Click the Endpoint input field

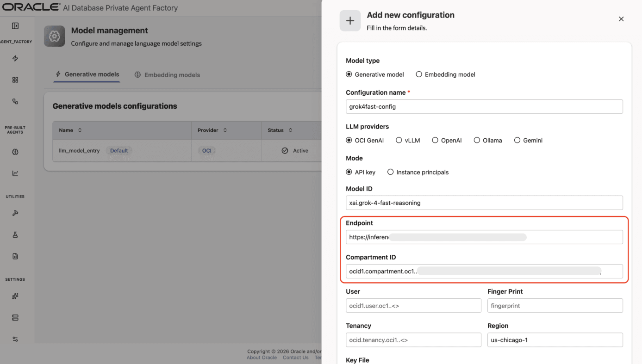(x=484, y=237)
